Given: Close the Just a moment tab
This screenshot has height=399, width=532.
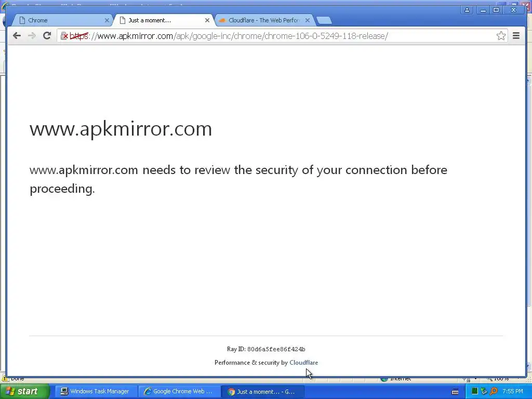Looking at the screenshot, I should [207, 20].
